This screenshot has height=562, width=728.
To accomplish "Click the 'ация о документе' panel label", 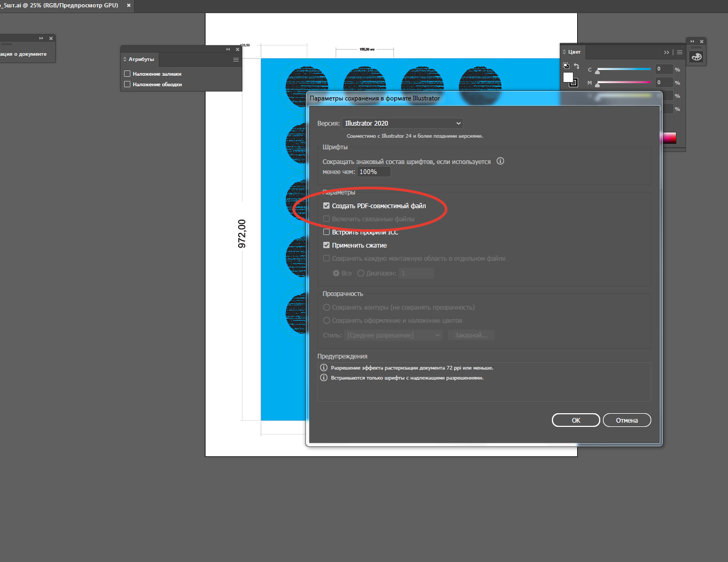I will coord(23,54).
